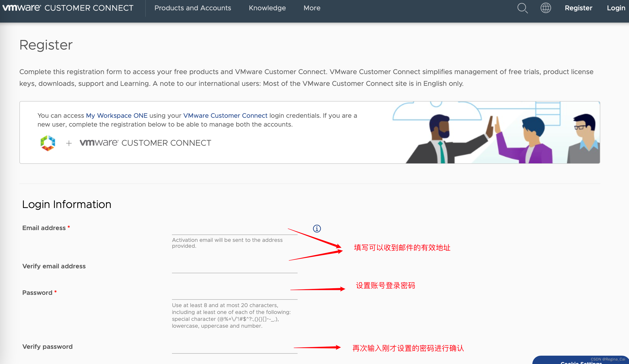This screenshot has width=629, height=364.
Task: Click Login in the top bar
Action: point(616,8)
